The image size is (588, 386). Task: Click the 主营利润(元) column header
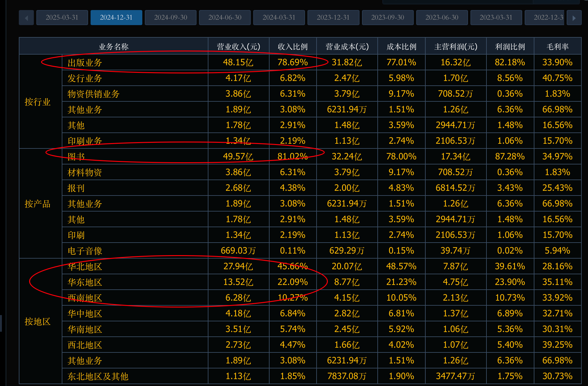[x=456, y=47]
